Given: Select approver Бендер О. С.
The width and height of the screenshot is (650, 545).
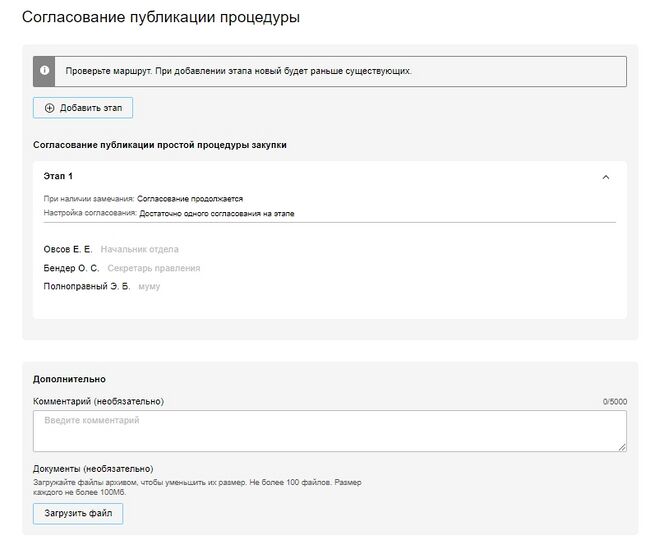Looking at the screenshot, I should (x=71, y=268).
